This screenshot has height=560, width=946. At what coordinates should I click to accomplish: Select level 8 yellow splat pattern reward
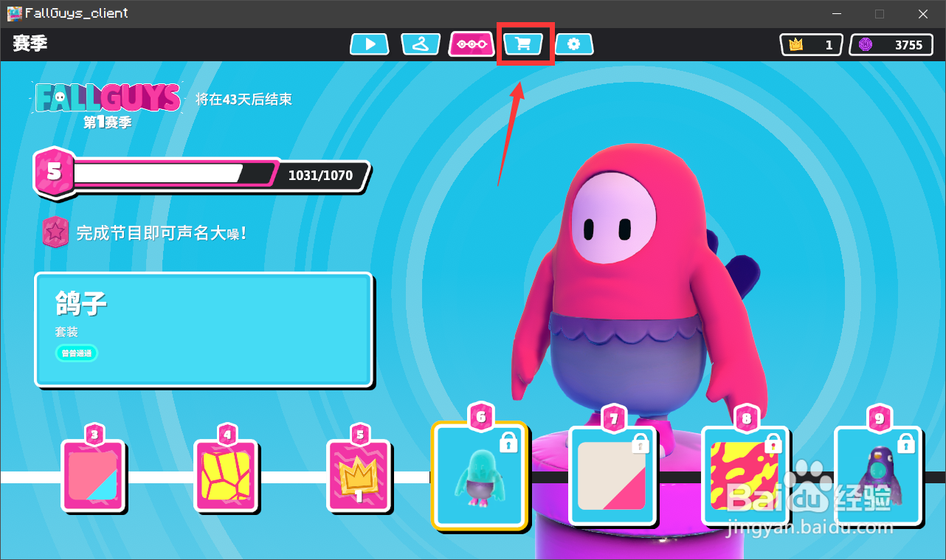745,476
